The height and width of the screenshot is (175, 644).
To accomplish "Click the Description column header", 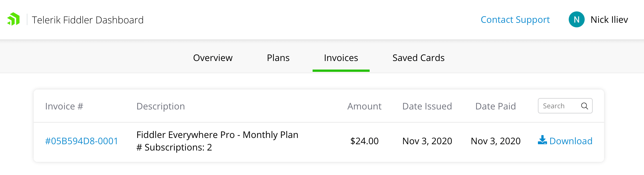I will coord(161,106).
